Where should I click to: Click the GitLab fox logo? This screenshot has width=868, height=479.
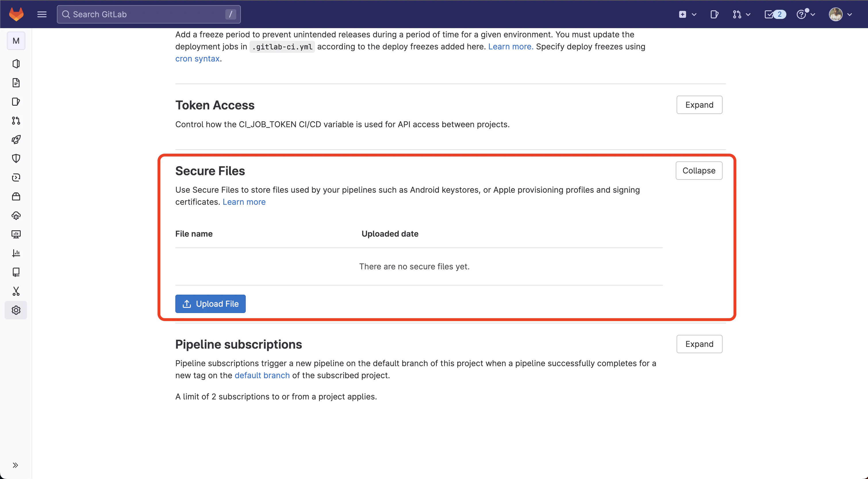click(x=16, y=14)
